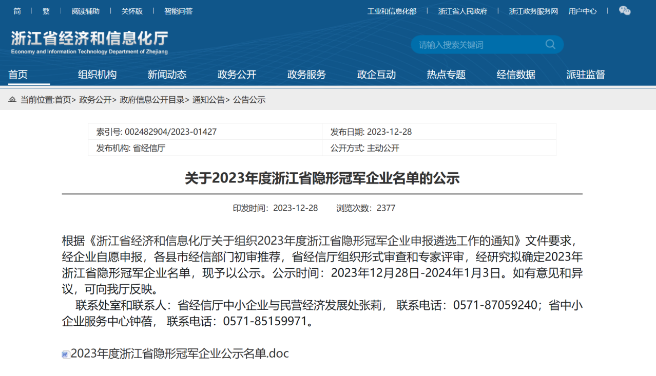Click the search magnifier icon
The image size is (656, 376).
point(550,44)
